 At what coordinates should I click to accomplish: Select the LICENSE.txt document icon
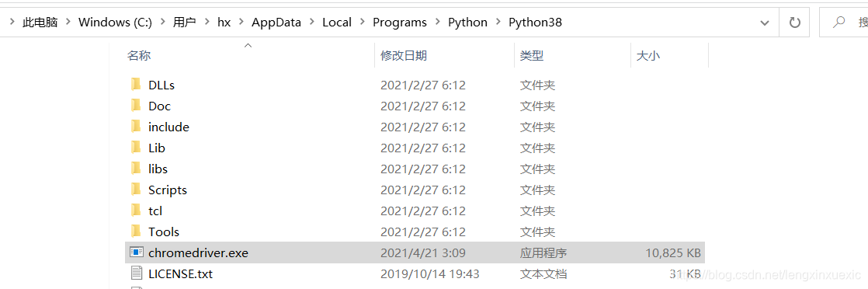[x=137, y=273]
